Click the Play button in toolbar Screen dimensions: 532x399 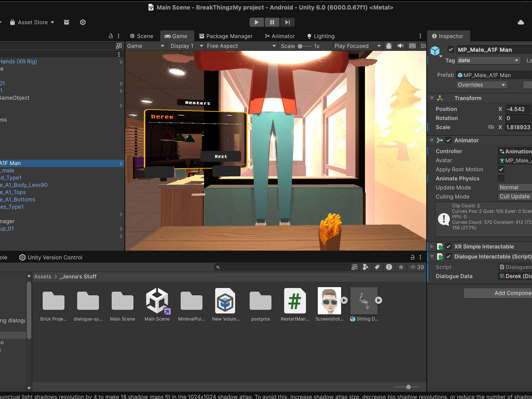pyautogui.click(x=257, y=22)
